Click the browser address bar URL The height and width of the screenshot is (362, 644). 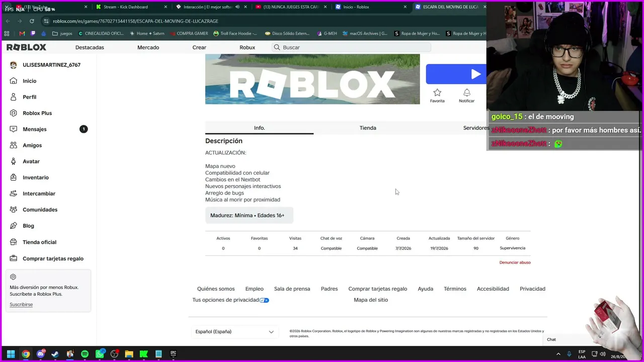135,21
